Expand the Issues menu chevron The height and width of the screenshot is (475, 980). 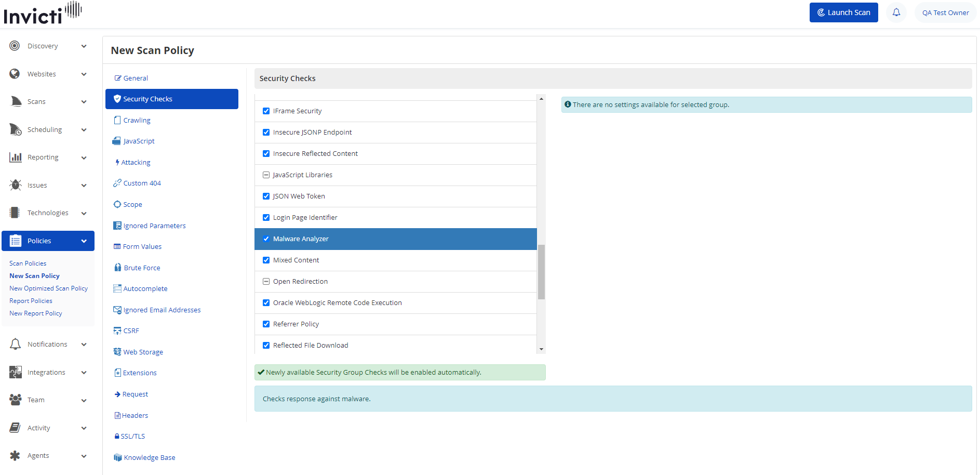(84, 186)
